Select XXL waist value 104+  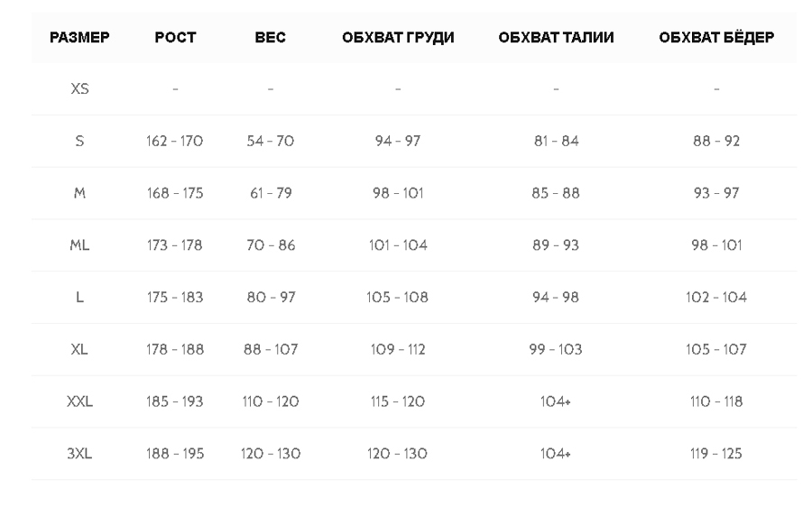(x=556, y=401)
